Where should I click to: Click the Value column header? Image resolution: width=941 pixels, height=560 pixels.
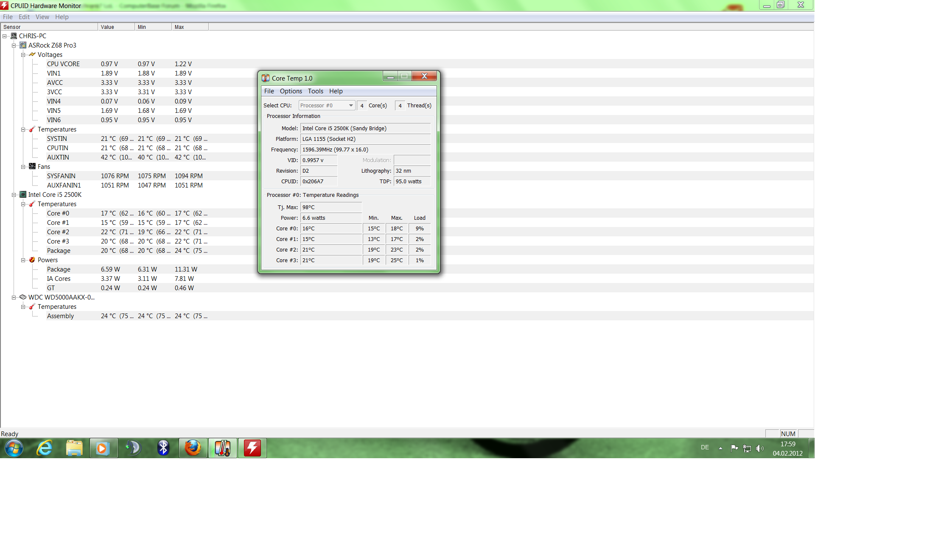pyautogui.click(x=116, y=27)
